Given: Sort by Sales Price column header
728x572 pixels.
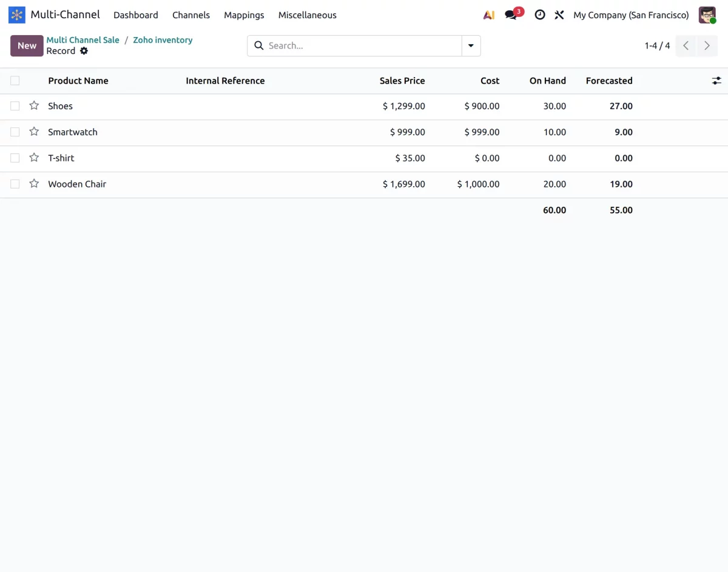Looking at the screenshot, I should (x=402, y=81).
